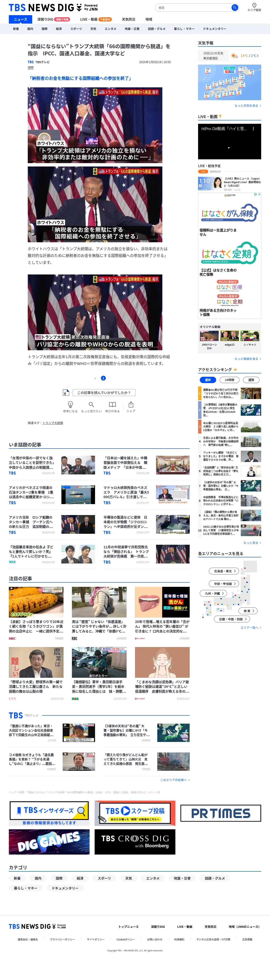
Task: Open the エリア設定 location pin
Action: tap(254, 7)
